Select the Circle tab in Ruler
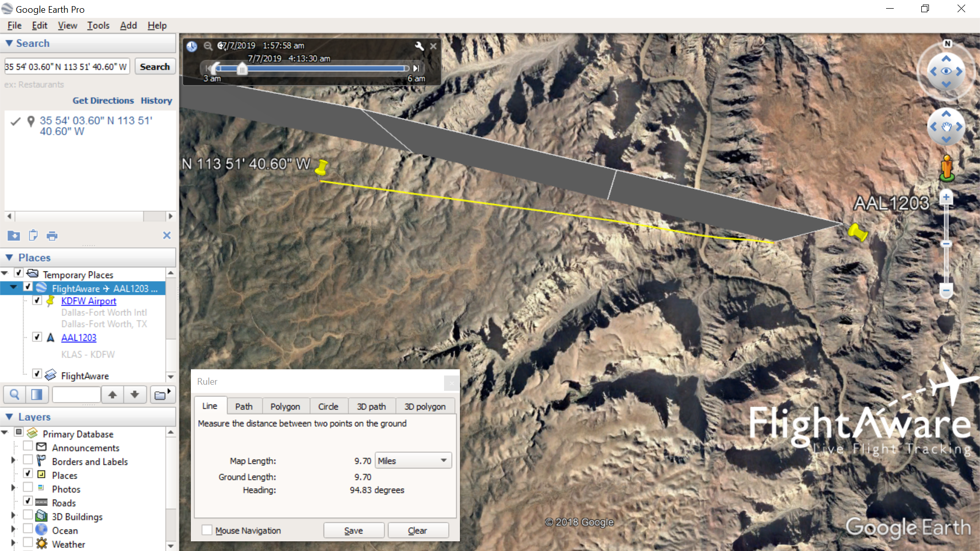980x551 pixels. click(x=328, y=406)
